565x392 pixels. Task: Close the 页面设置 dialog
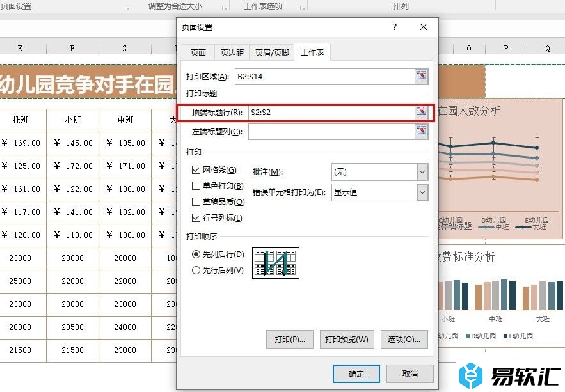[x=424, y=27]
